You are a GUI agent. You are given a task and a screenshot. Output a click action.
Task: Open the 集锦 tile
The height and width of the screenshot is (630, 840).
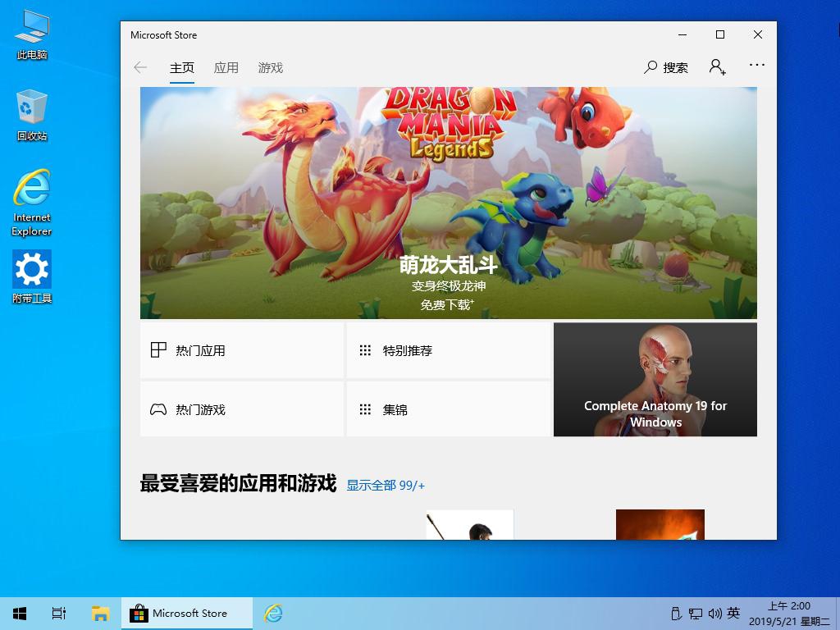click(449, 409)
